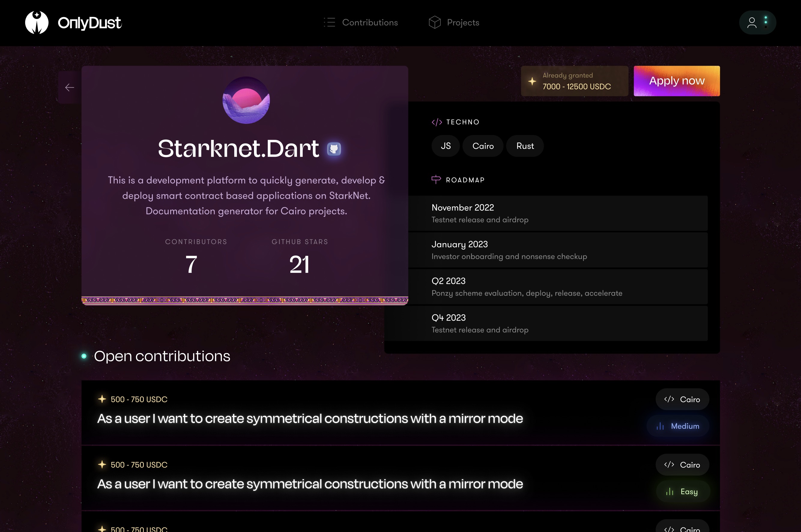
Task: Click the Starknet.Dart project avatar image
Action: (246, 100)
